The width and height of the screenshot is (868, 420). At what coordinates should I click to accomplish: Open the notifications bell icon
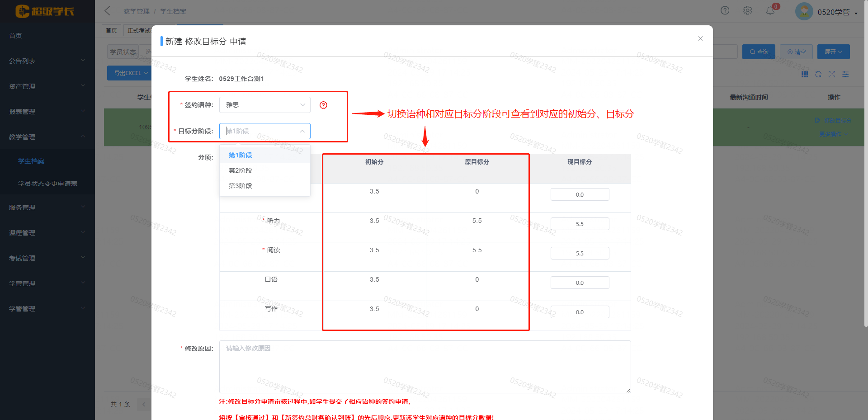(770, 10)
